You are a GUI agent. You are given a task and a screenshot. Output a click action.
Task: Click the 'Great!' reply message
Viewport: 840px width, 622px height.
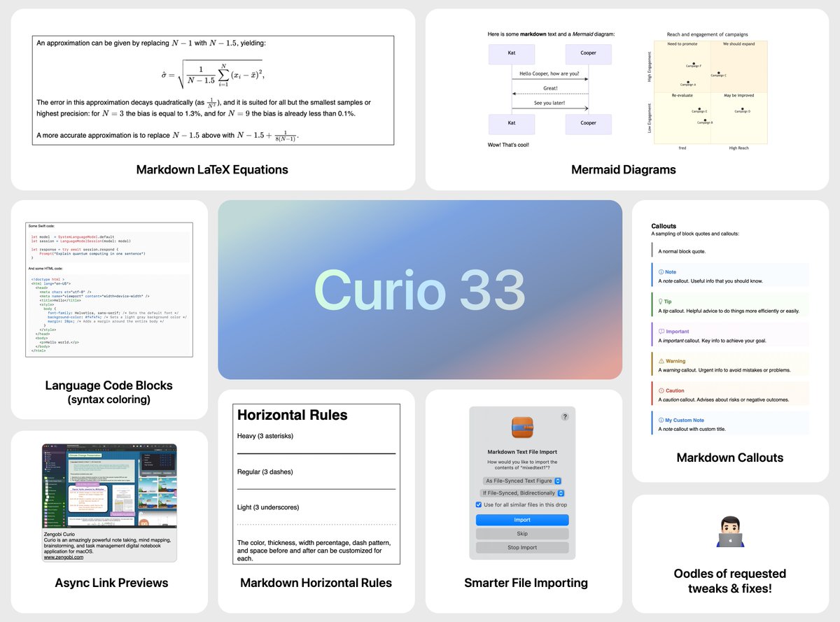point(550,88)
